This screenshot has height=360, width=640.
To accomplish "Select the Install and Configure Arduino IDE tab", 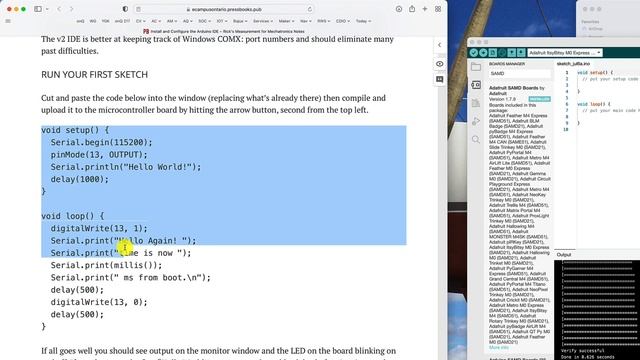I will [x=224, y=31].
